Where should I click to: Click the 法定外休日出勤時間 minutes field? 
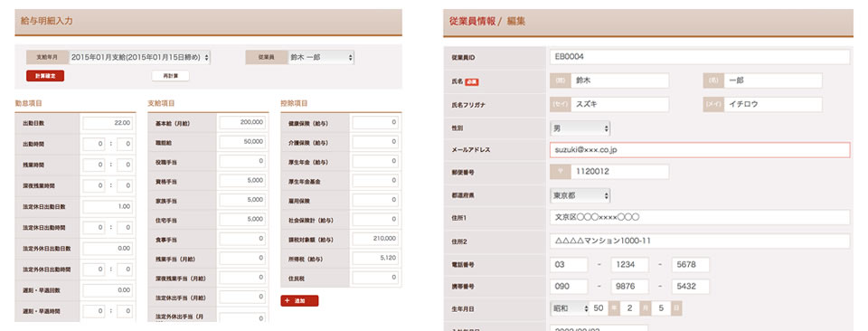[x=125, y=270]
